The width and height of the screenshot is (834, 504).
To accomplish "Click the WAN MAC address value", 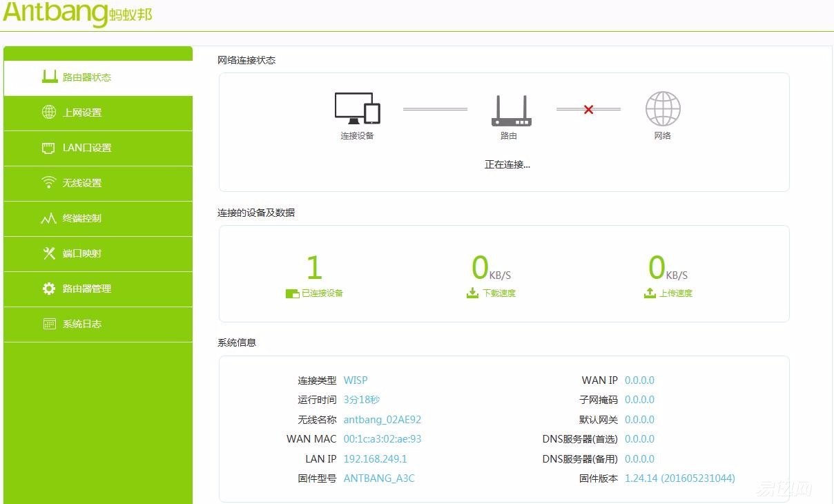I will click(382, 438).
